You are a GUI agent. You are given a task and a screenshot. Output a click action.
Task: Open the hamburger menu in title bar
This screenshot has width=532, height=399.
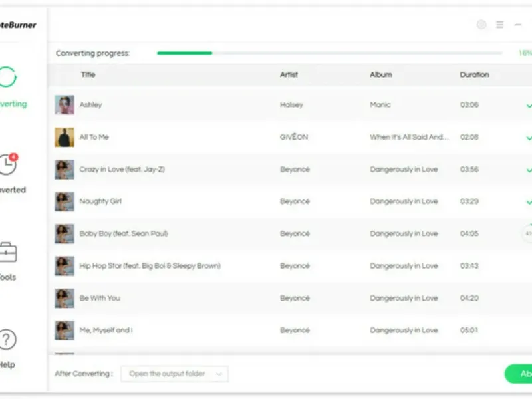500,25
